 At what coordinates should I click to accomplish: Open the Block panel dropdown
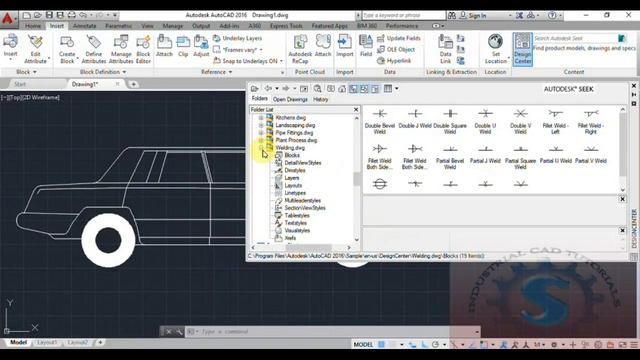point(26,72)
